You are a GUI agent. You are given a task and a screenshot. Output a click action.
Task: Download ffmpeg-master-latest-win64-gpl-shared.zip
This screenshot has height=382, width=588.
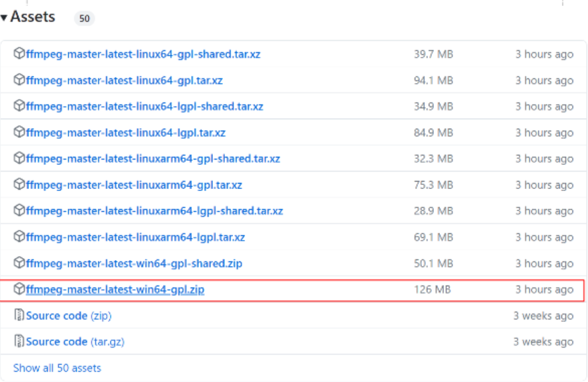pyautogui.click(x=134, y=263)
